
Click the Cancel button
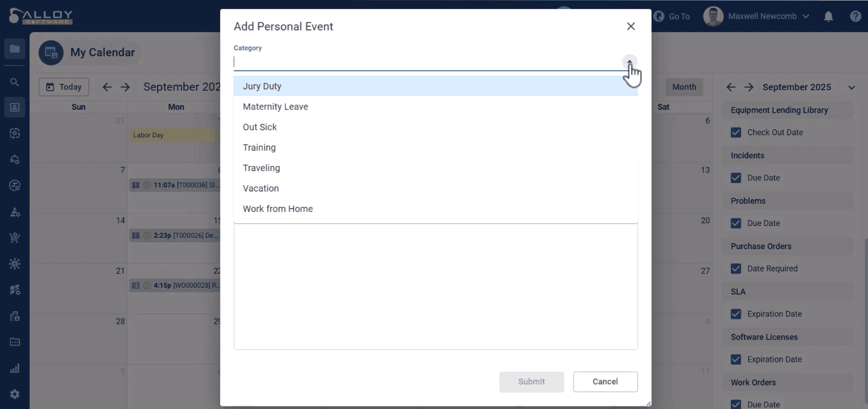pyautogui.click(x=605, y=382)
